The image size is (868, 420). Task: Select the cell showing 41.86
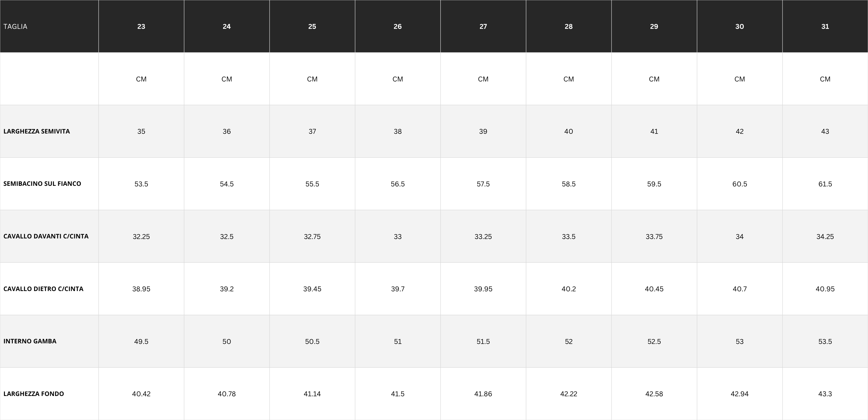click(483, 394)
